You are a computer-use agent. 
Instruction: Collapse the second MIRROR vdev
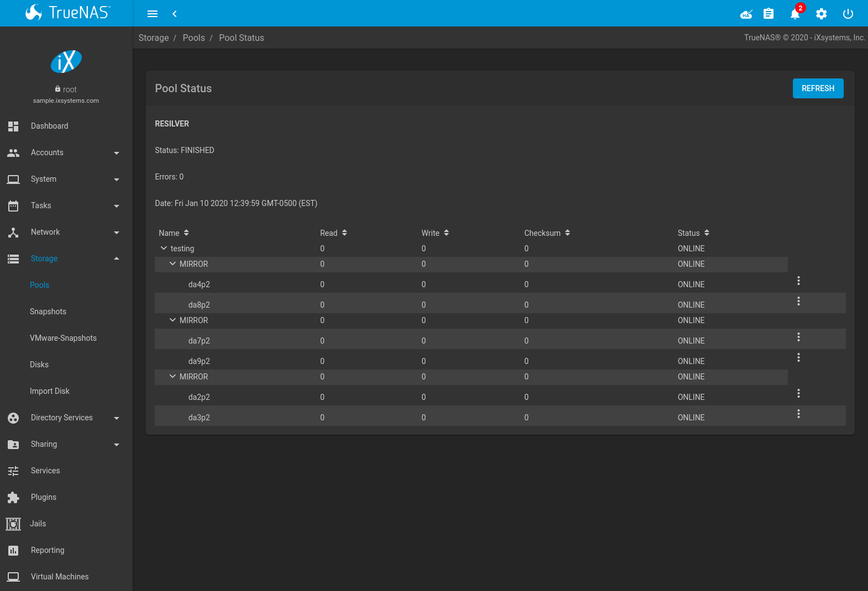(x=173, y=320)
